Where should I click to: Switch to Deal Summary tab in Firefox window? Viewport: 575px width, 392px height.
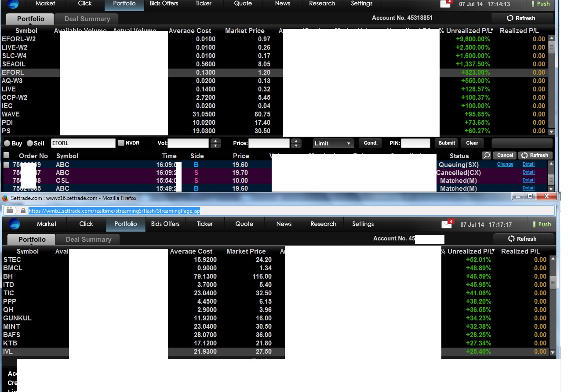click(x=88, y=240)
